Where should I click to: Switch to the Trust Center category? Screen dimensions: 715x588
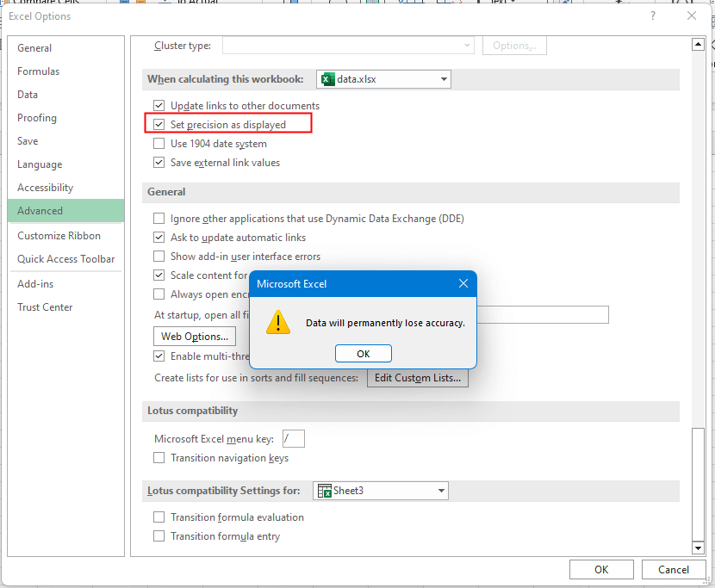click(x=45, y=307)
